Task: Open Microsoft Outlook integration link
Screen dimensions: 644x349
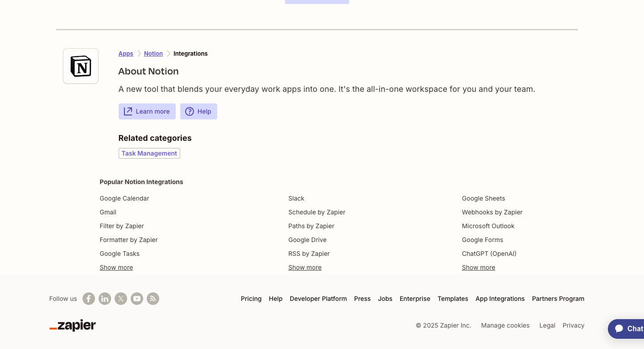Action: coord(488,226)
